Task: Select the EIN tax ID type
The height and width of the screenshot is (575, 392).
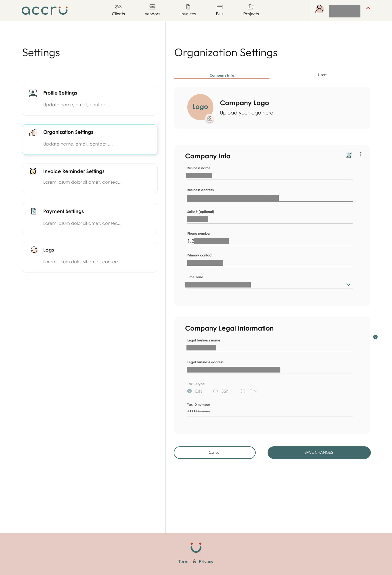Action: pyautogui.click(x=190, y=391)
